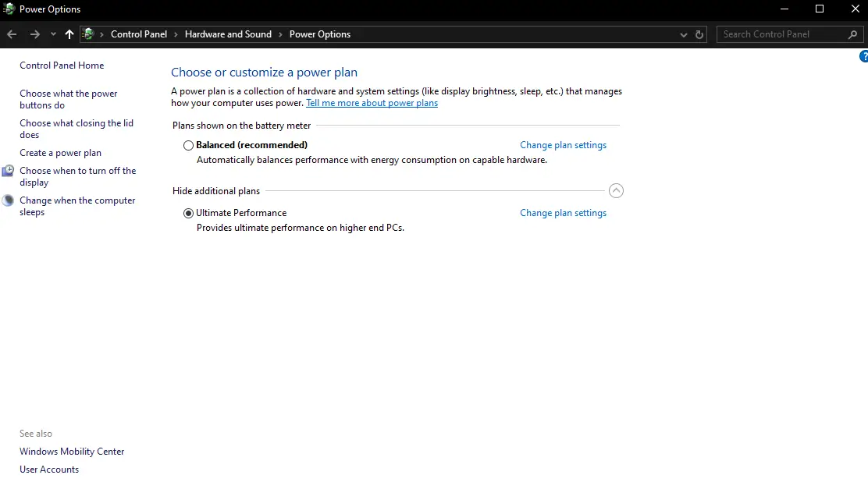Viewport: 868px width, 482px height.
Task: Click in the Search Control Panel field
Action: [781, 34]
